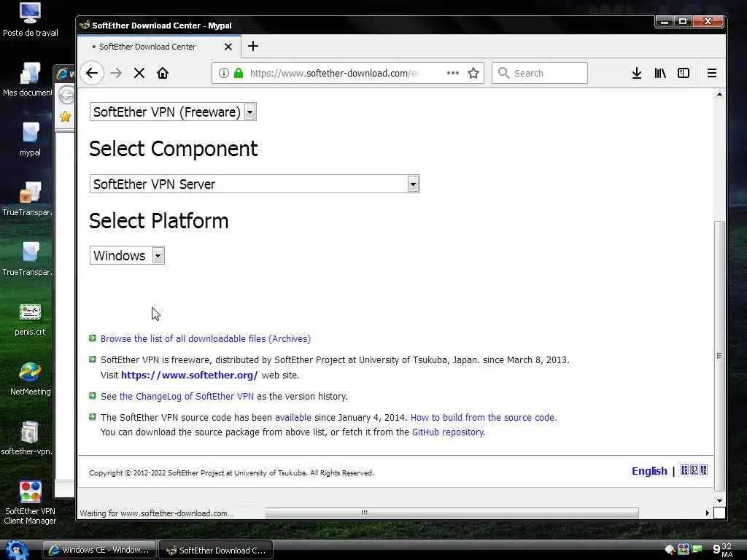
Task: Click the horizontal scrollbar right arrow
Action: click(707, 513)
